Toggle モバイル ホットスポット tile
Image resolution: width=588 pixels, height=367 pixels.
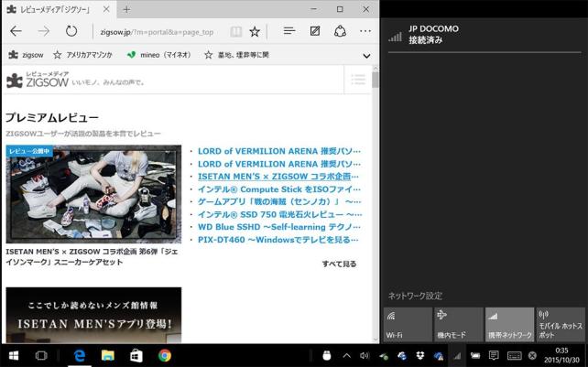coord(561,324)
